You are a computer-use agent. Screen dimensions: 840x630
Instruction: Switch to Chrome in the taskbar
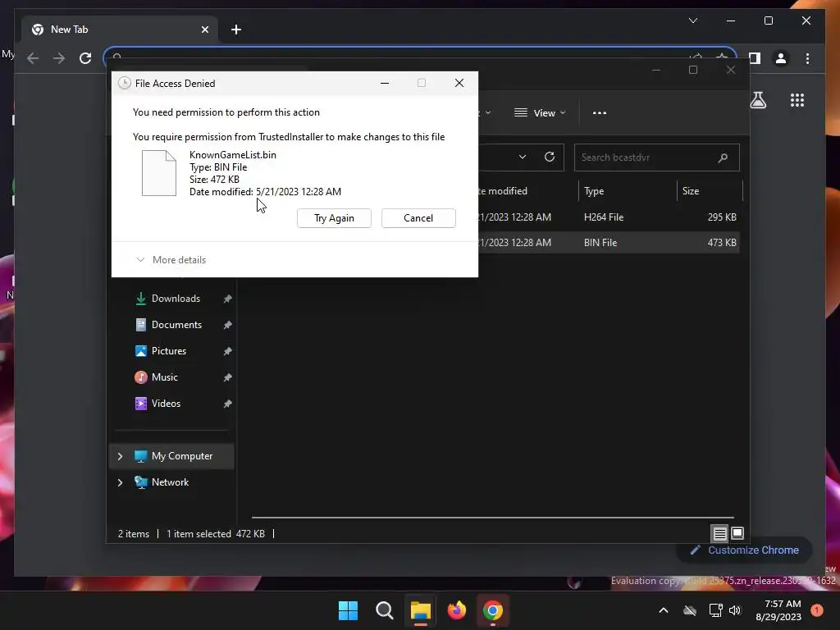coord(492,610)
